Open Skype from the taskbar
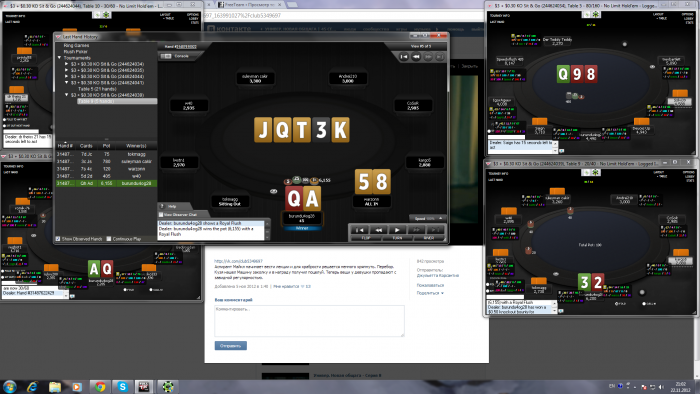 (x=122, y=386)
